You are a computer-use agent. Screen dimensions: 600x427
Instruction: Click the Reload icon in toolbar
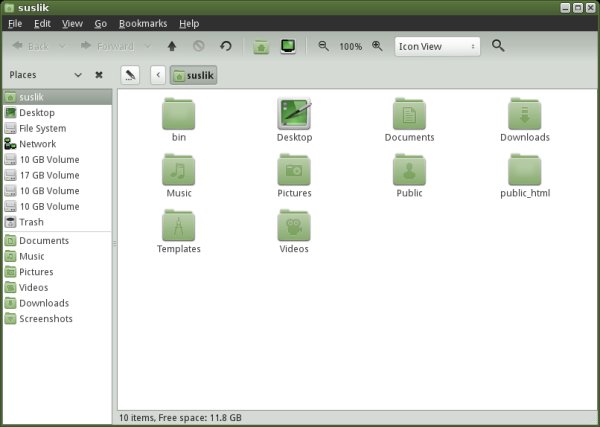pos(226,46)
